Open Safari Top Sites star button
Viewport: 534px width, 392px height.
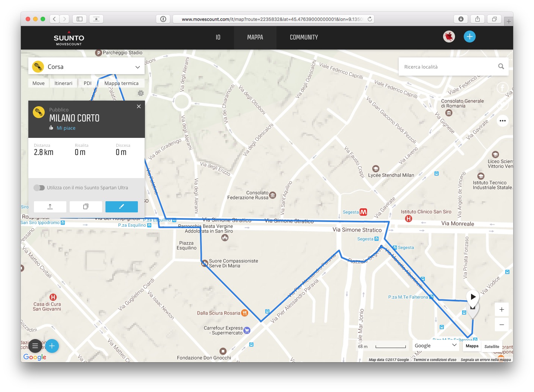[x=96, y=19]
